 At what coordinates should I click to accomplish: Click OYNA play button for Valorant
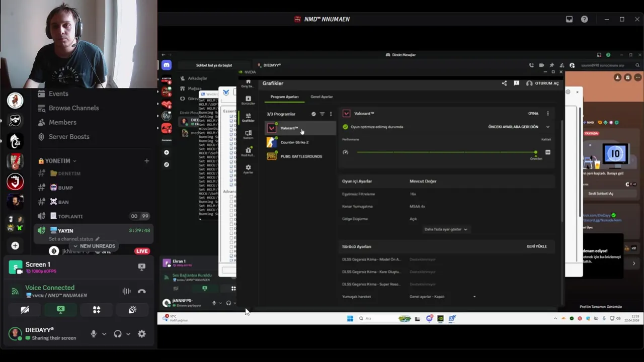coord(533,114)
